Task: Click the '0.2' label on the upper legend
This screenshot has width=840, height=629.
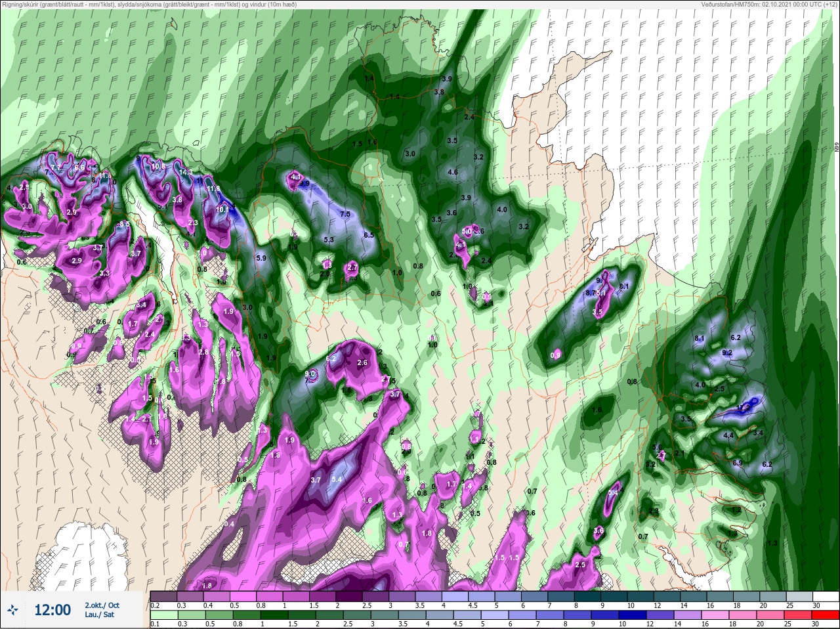Action: 155,605
